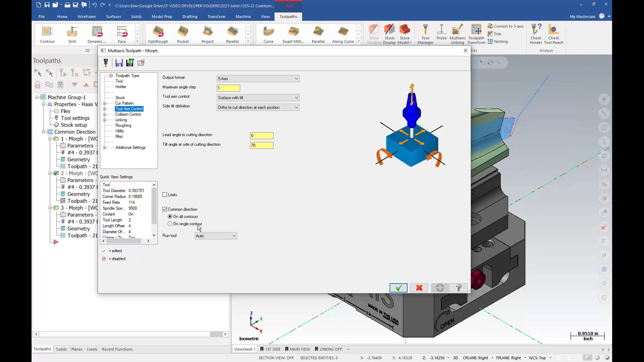
Task: Expand the Tool axis control dropdown
Action: [297, 97]
